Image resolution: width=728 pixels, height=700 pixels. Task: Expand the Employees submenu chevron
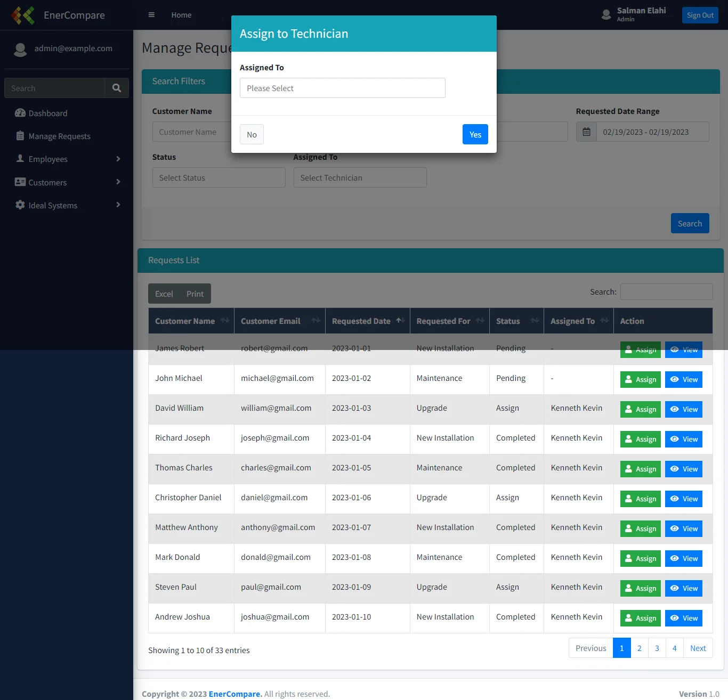pos(118,159)
